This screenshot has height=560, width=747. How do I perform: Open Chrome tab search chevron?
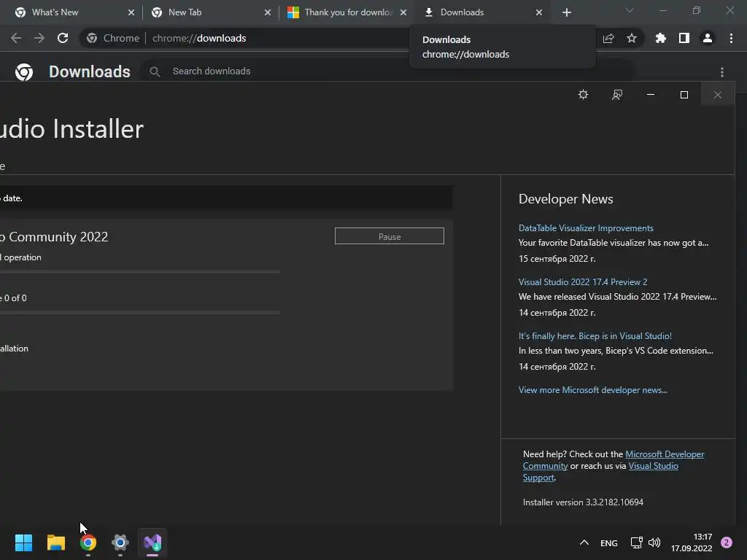click(630, 10)
